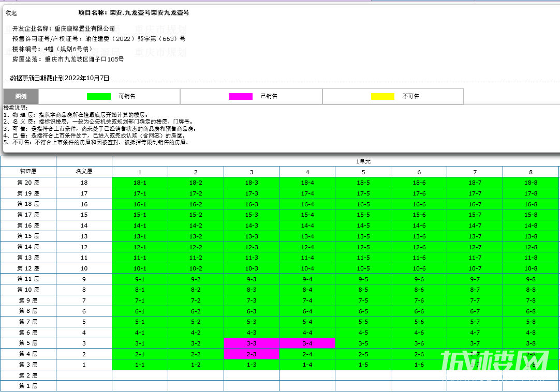Viewport: 560px width, 392px height.
Task: Open available unit 12-3
Action: click(x=252, y=247)
